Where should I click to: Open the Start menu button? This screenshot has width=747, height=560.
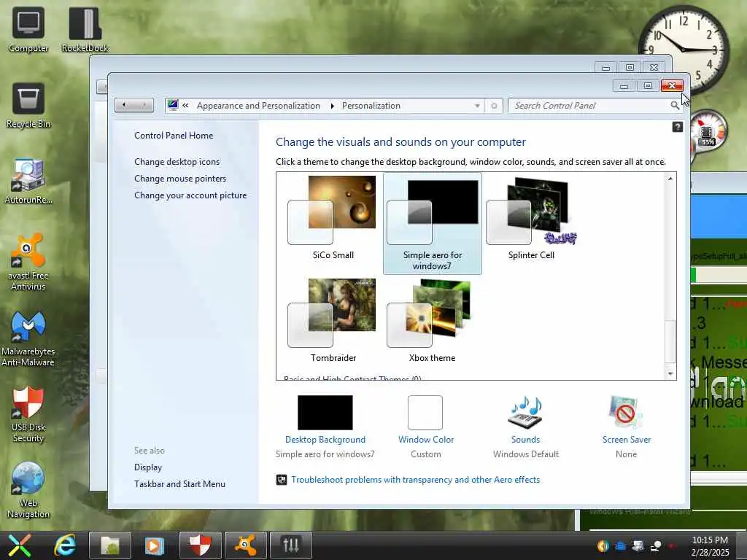[x=20, y=545]
